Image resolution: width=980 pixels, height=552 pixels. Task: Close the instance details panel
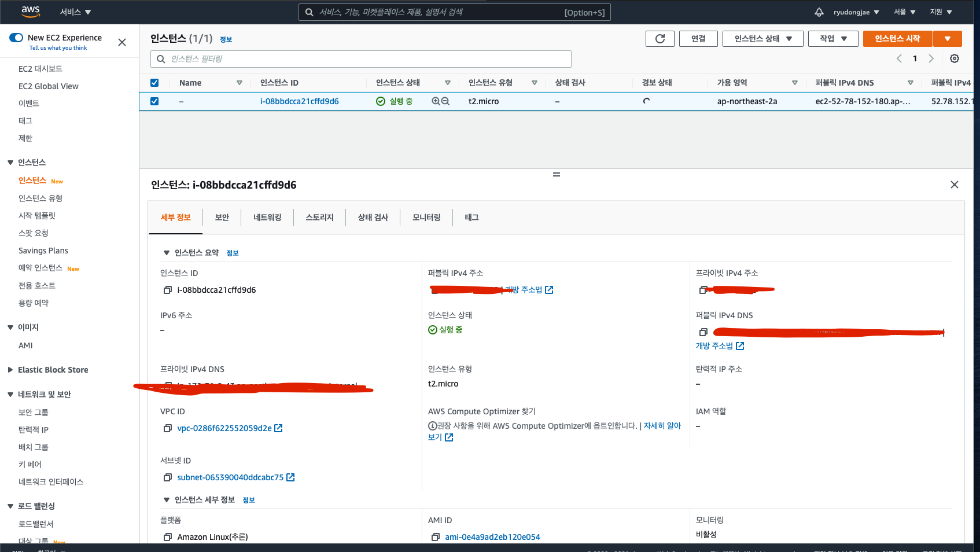pos(955,185)
